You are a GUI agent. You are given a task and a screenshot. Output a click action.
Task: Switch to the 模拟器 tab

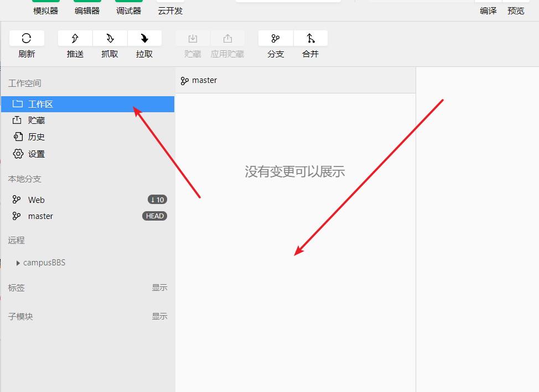coord(46,11)
